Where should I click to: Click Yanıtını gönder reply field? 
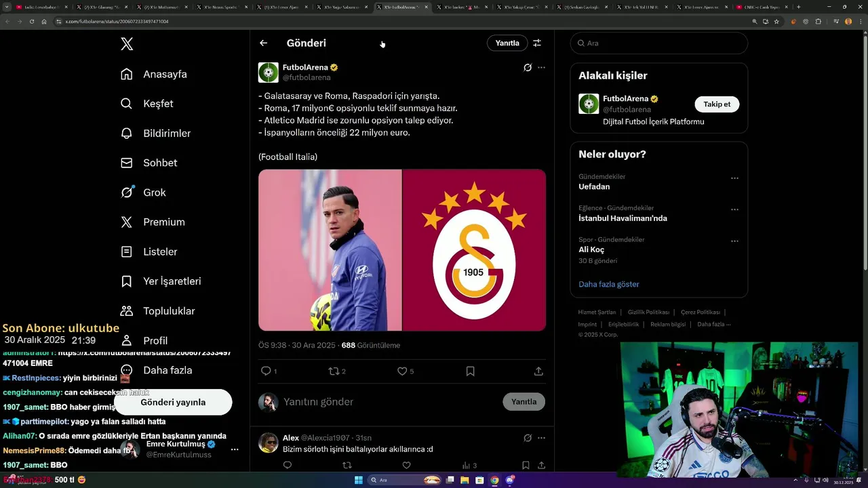[390, 401]
